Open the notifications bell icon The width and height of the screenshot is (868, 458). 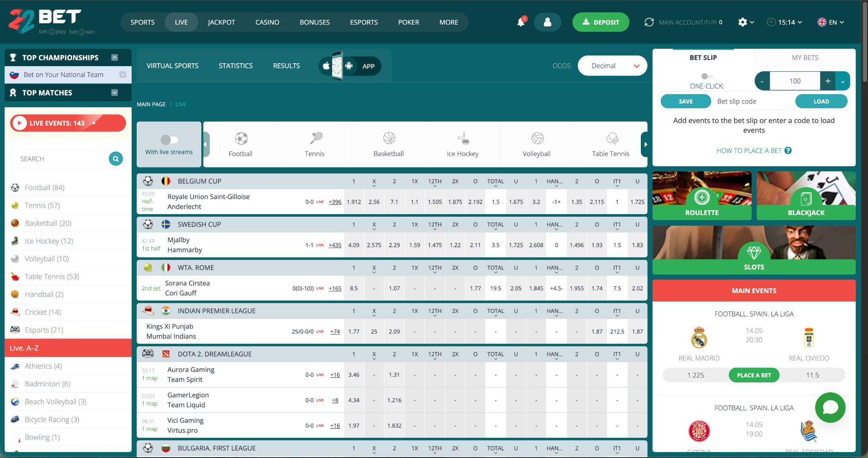click(x=521, y=22)
